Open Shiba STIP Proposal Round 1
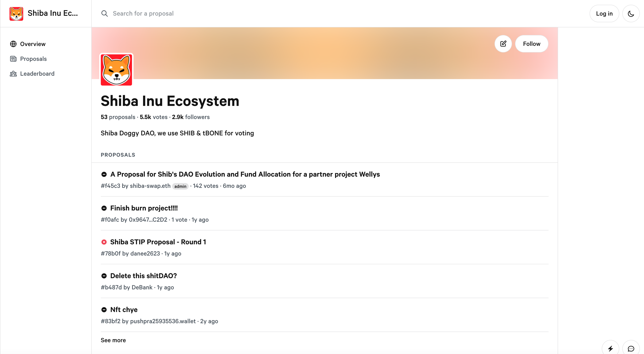 coord(158,242)
